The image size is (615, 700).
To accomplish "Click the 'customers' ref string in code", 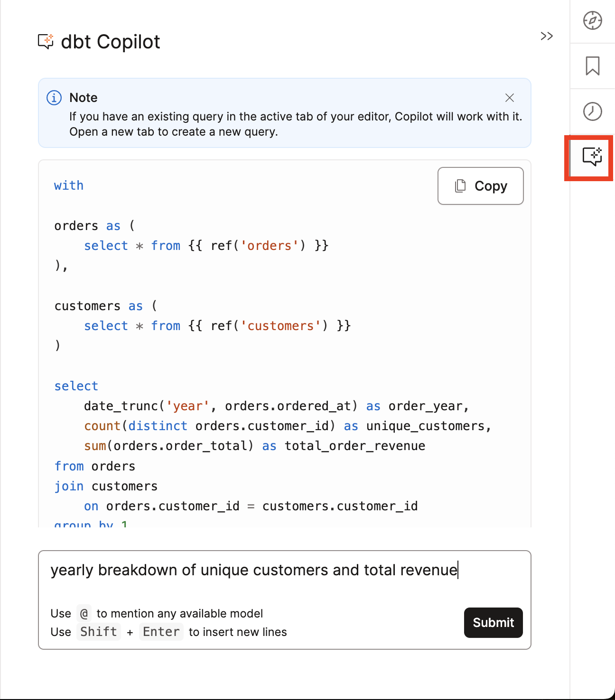I will pyautogui.click(x=280, y=326).
